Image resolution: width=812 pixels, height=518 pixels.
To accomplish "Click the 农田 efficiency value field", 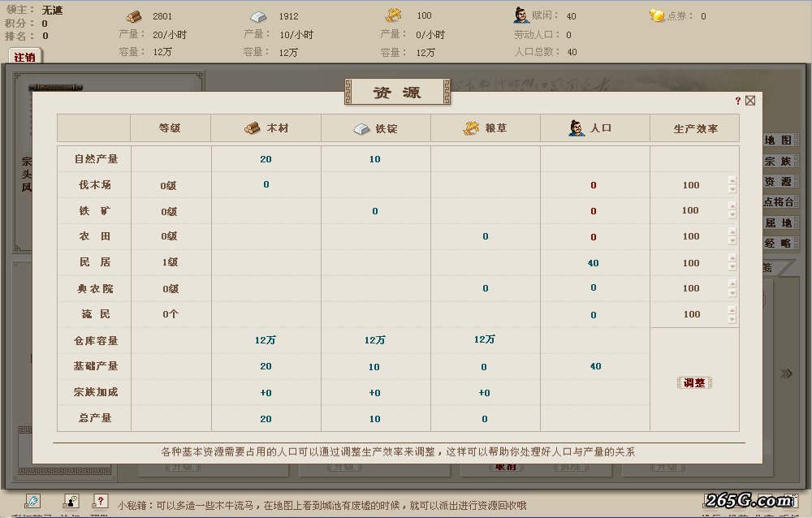I will click(691, 236).
